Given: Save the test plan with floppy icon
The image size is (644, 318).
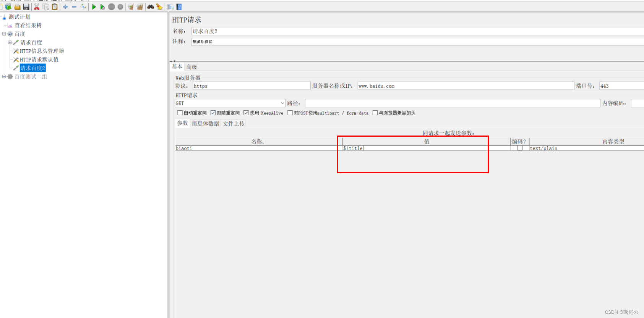Looking at the screenshot, I should [26, 7].
